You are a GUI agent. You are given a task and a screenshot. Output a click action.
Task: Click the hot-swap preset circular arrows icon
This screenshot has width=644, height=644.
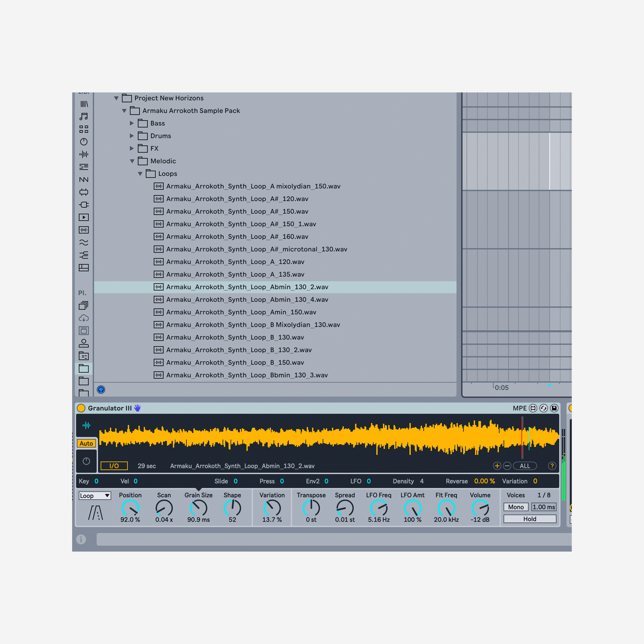[x=544, y=408]
